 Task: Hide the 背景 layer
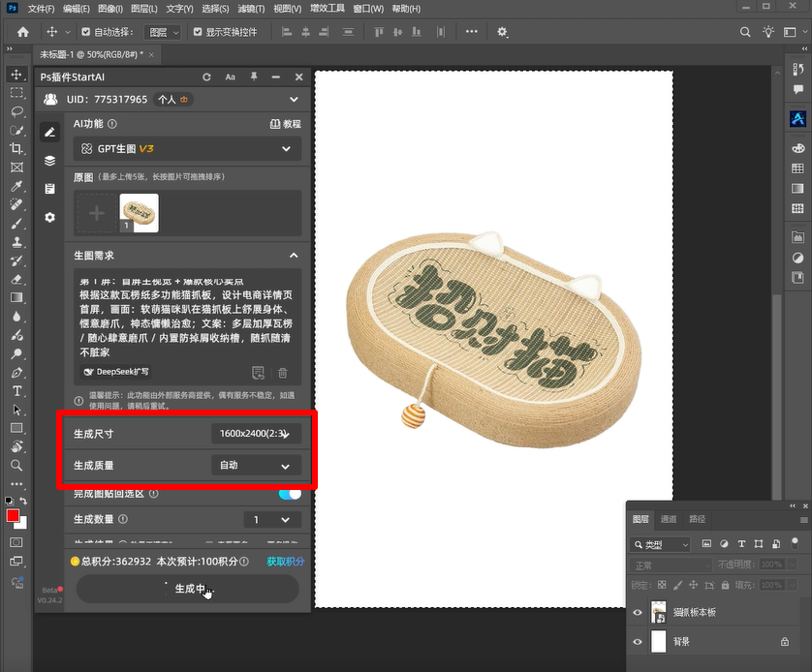tap(638, 642)
